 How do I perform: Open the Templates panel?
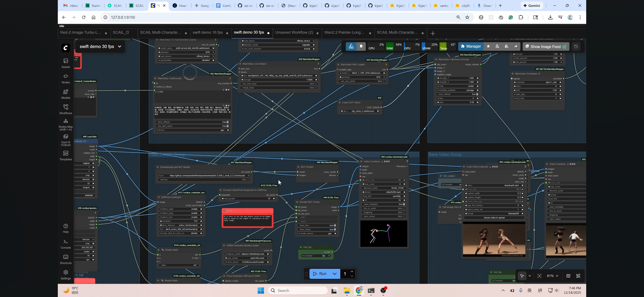[65, 156]
